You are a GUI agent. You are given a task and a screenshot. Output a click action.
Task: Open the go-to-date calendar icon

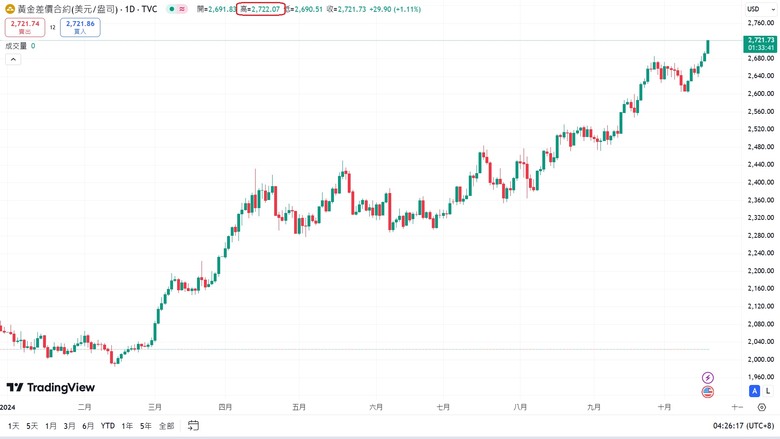click(194, 426)
